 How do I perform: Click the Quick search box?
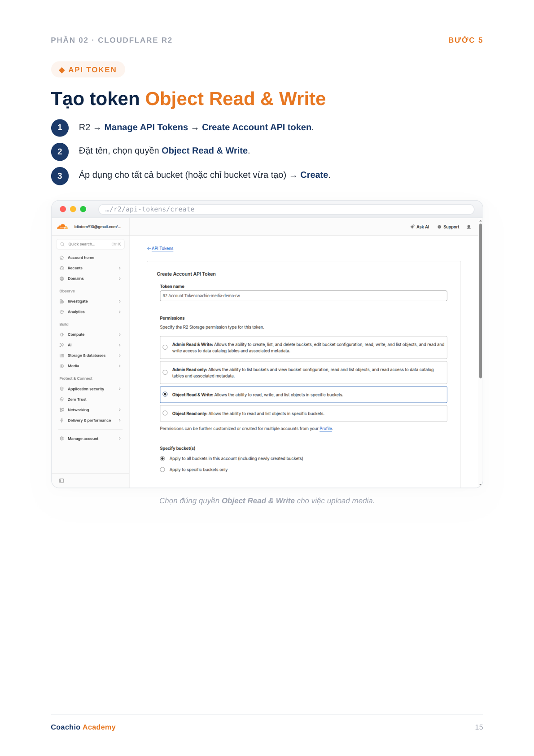90,244
